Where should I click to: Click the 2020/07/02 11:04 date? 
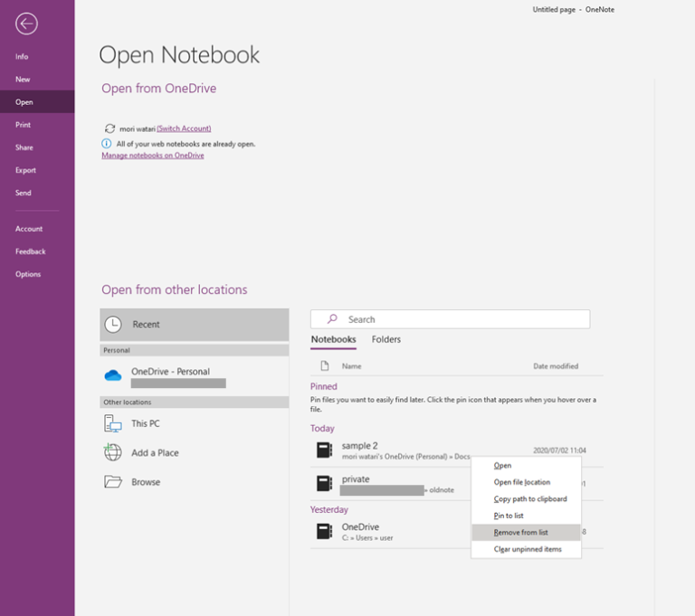pyautogui.click(x=559, y=450)
